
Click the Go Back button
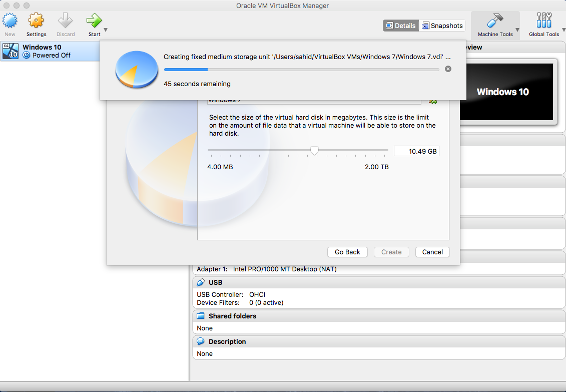(347, 252)
